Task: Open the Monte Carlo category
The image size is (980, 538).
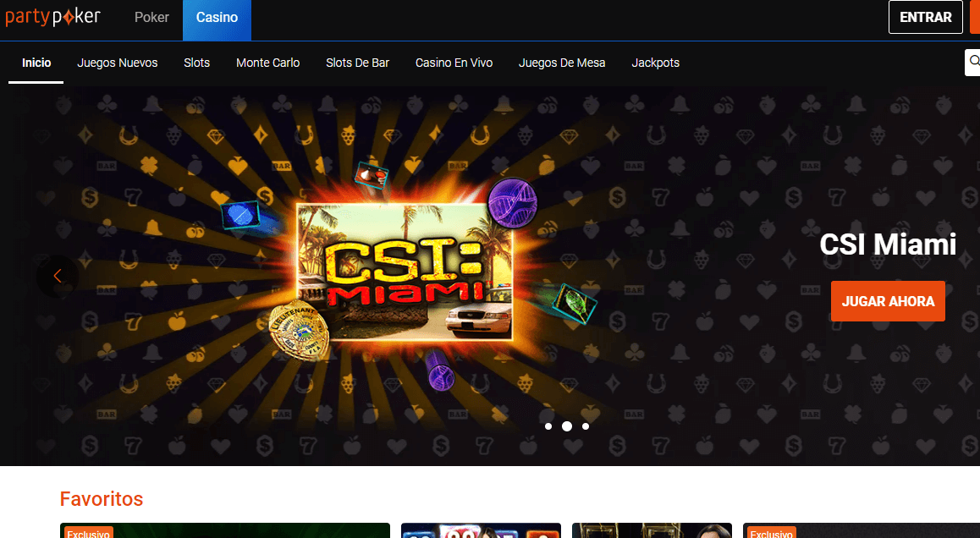Action: coord(267,63)
